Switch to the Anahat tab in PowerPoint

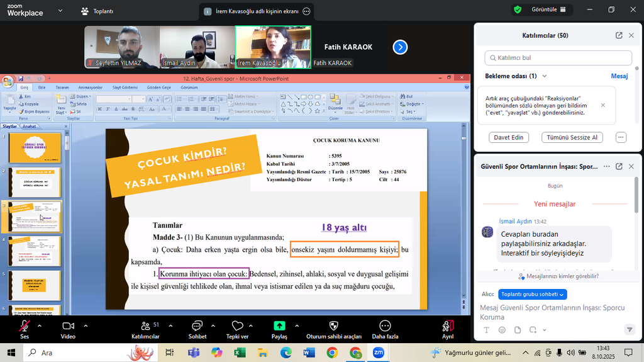[x=29, y=126]
